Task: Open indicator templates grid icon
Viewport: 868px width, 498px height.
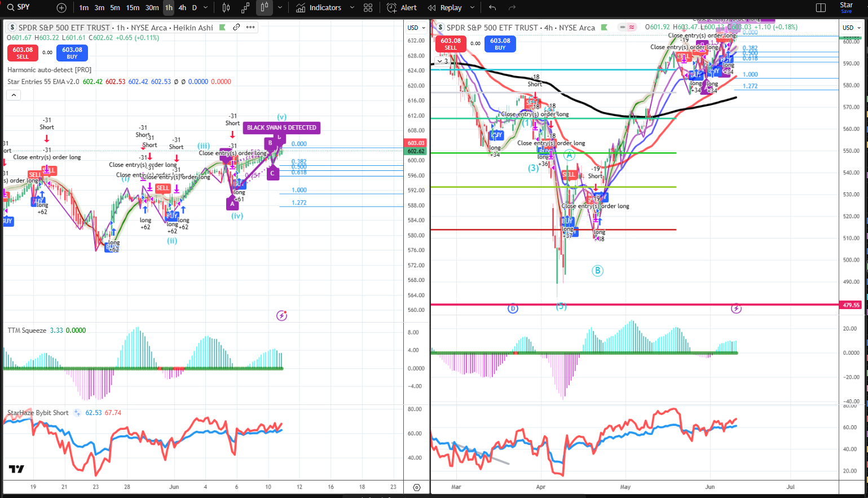Action: coord(368,8)
